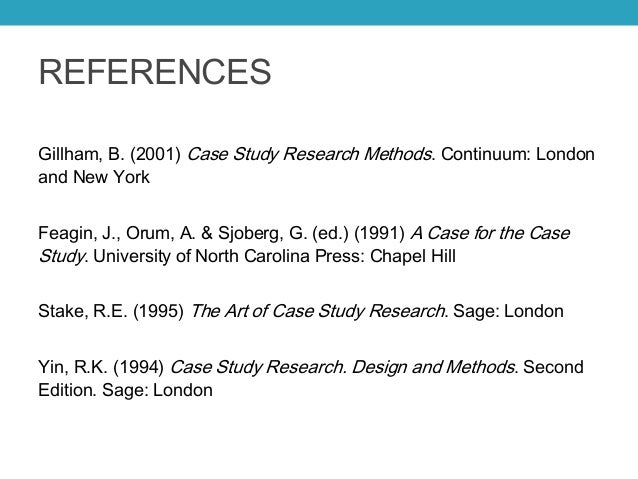Select the title The Art of Case Study Research
Viewport: 638px width, 479px height.
(x=317, y=312)
